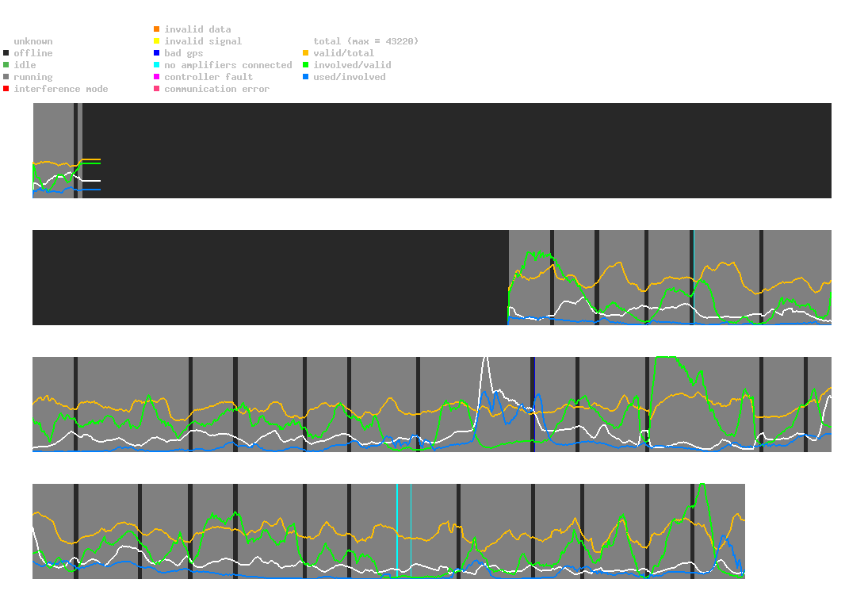Click the gray running legend swatch
868x606 pixels.
[x=6, y=77]
